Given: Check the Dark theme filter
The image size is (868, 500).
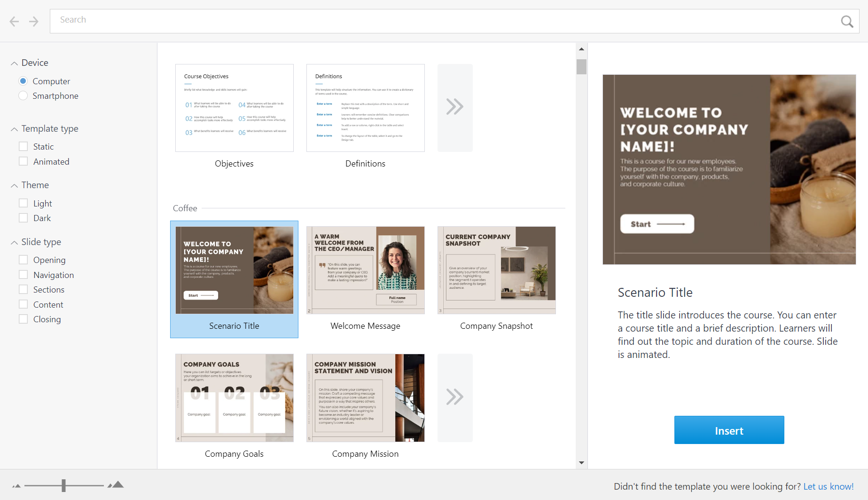Looking at the screenshot, I should (23, 217).
